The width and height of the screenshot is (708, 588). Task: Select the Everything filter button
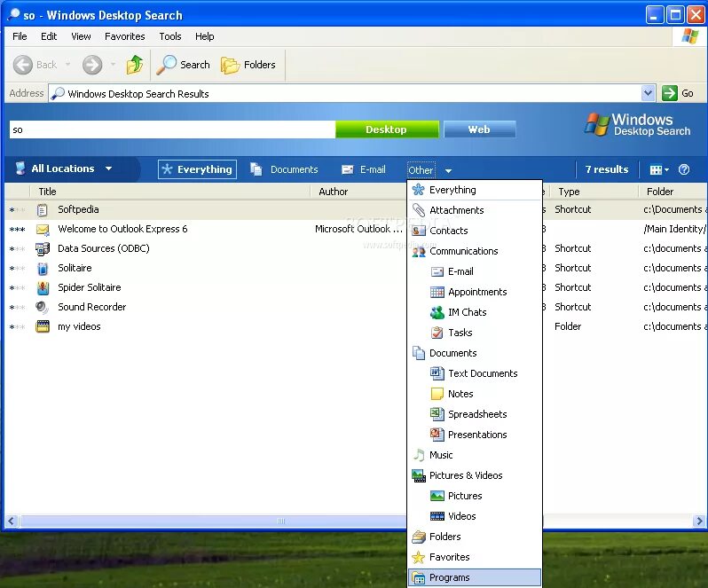click(197, 169)
